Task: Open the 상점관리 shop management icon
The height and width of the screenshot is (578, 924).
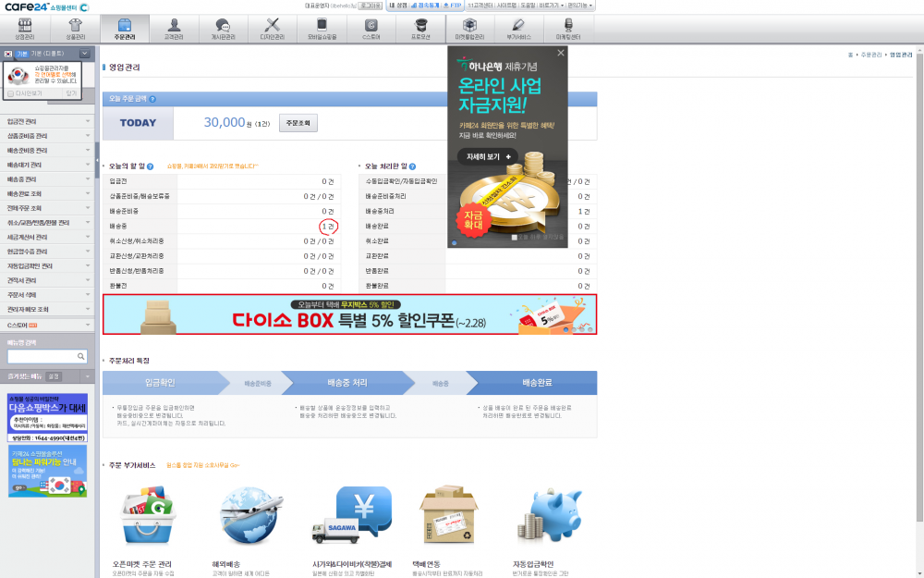Action: pyautogui.click(x=24, y=29)
